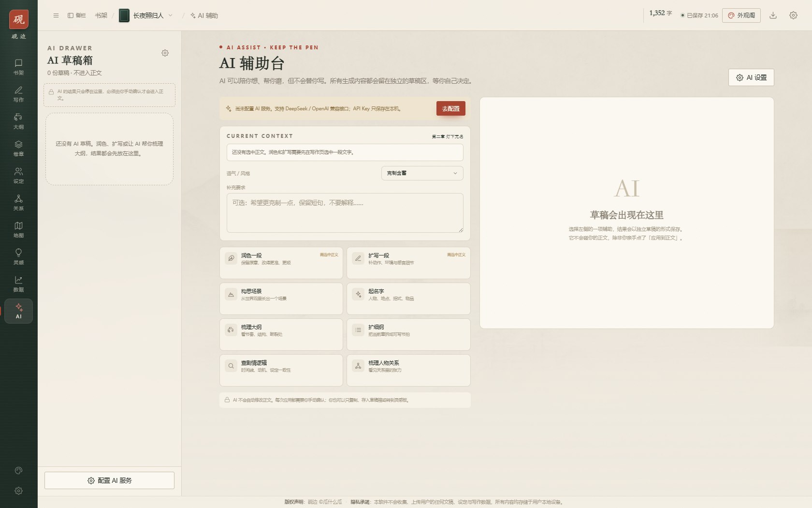Image resolution: width=812 pixels, height=508 pixels.
Task: Select the AI section in sidebar
Action: point(18,311)
